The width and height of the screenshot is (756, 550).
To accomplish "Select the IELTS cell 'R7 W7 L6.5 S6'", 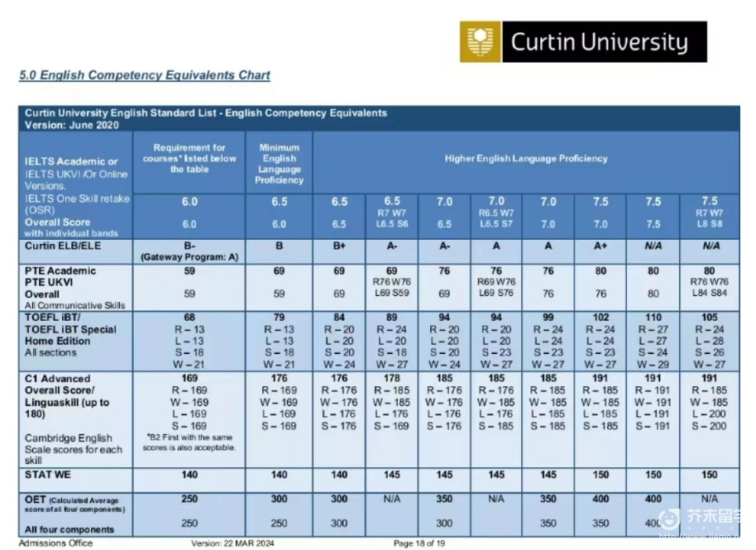I will pyautogui.click(x=392, y=218).
